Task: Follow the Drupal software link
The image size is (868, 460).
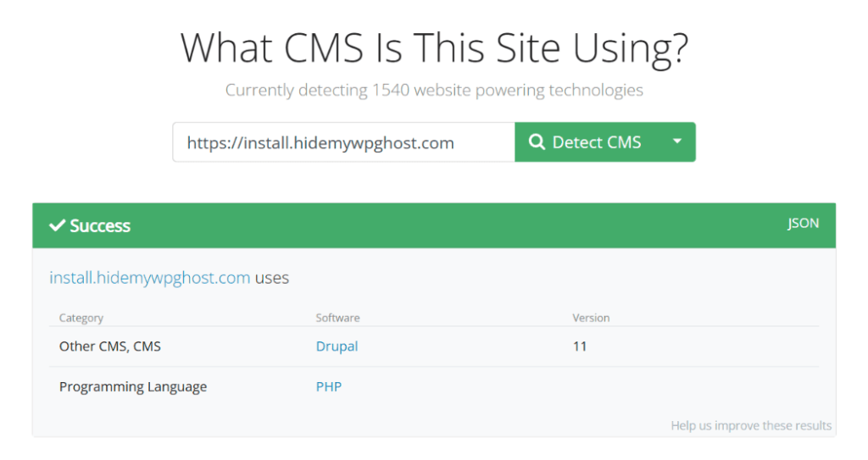Action: click(x=337, y=346)
